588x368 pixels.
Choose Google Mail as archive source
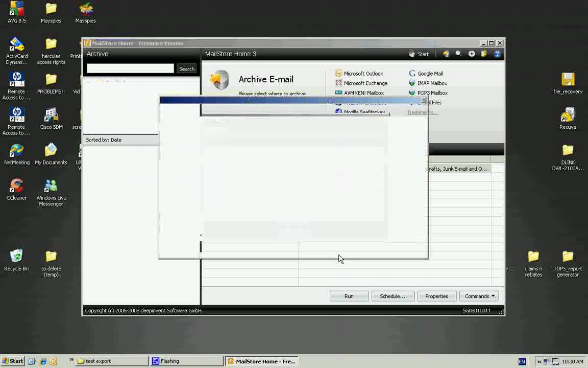(x=426, y=74)
